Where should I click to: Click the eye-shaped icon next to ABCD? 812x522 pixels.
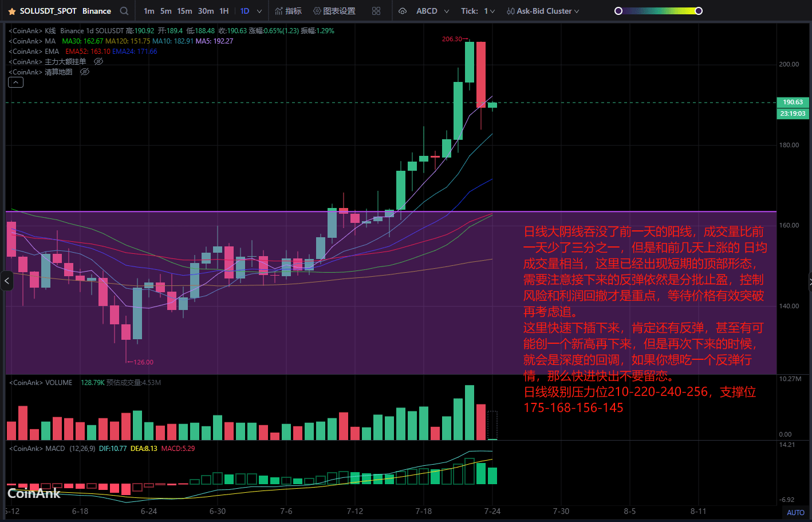[x=403, y=11]
